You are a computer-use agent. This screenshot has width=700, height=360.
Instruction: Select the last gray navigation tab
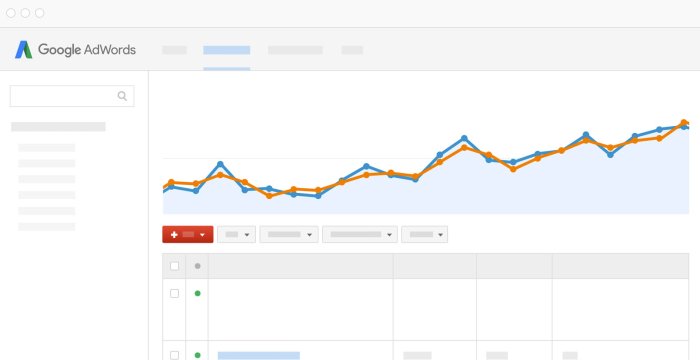tap(352, 50)
